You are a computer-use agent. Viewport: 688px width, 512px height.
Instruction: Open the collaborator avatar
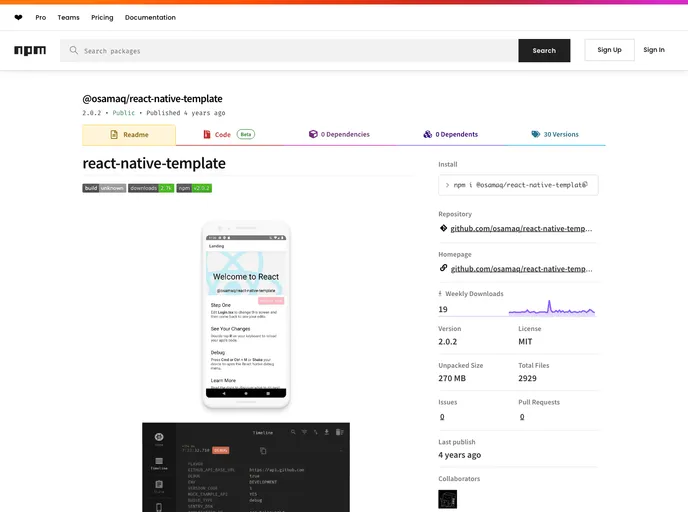[448, 499]
